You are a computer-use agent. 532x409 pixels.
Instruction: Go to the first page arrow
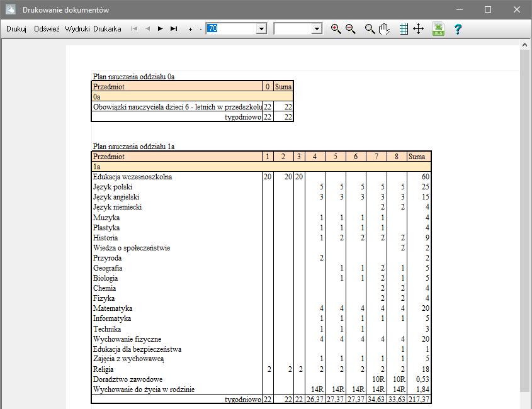(134, 29)
